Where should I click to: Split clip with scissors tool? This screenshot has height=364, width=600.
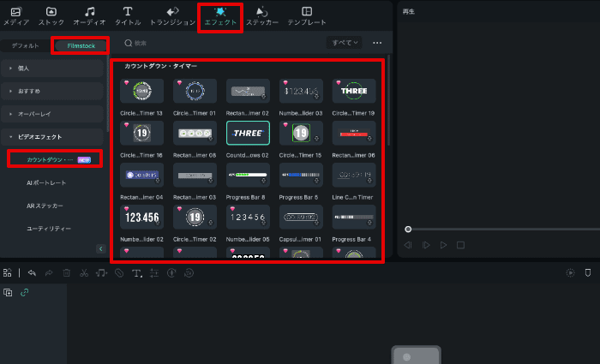[x=84, y=273]
